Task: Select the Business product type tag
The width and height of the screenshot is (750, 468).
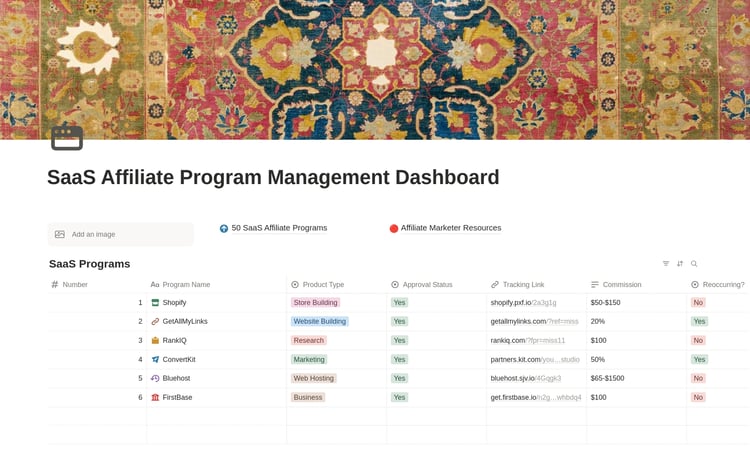Action: click(308, 397)
